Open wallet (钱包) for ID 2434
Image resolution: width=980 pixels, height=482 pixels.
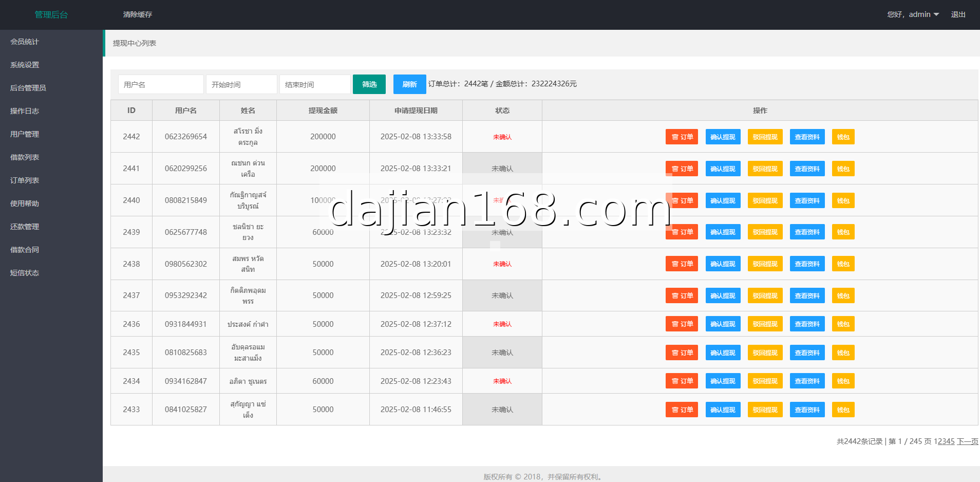coord(843,381)
